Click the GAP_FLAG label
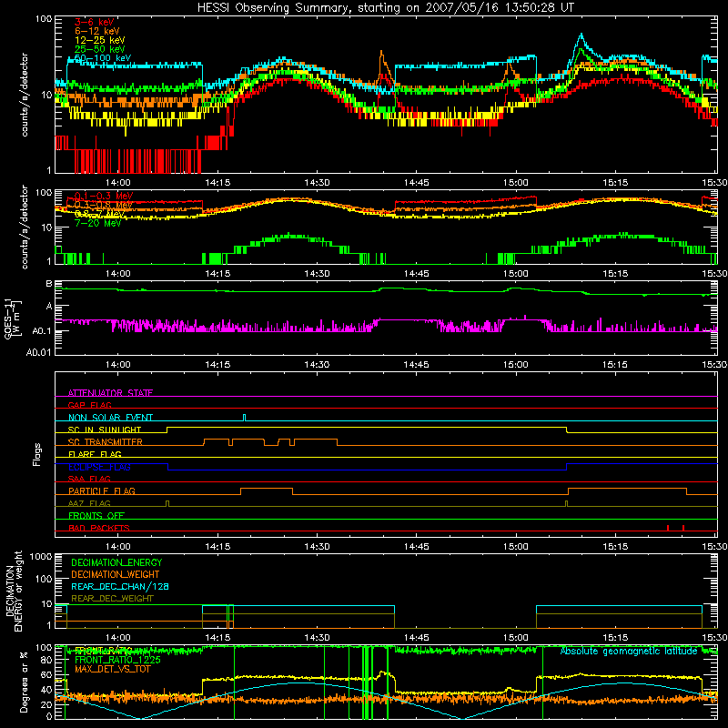Viewport: 728px width, 728px height. [89, 405]
